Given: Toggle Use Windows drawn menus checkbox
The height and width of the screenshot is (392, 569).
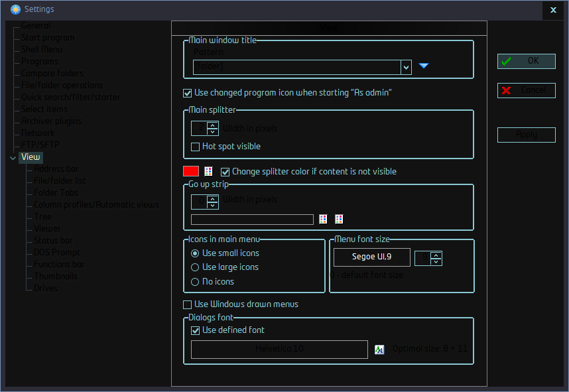Looking at the screenshot, I should pos(187,304).
